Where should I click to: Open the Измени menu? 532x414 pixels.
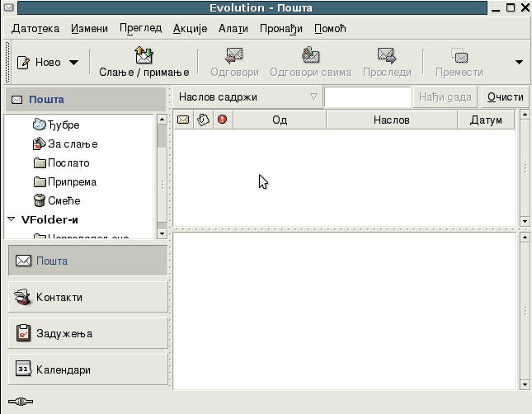point(89,29)
